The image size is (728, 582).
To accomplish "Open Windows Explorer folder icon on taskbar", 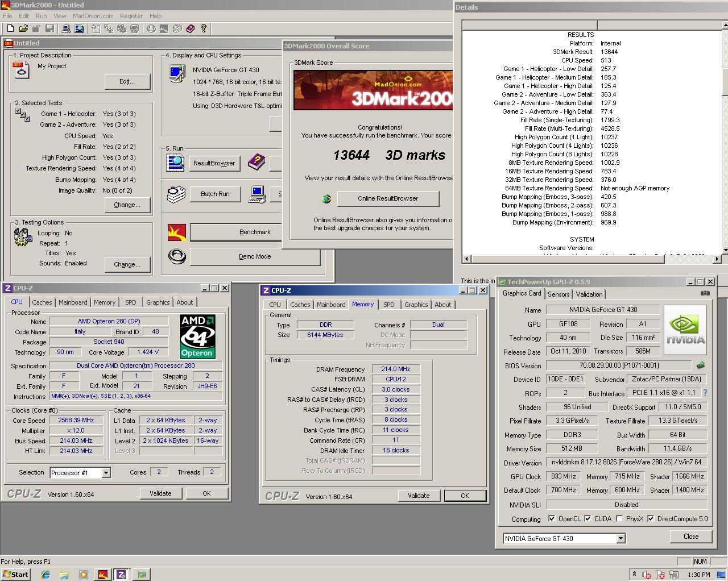I will (64, 575).
